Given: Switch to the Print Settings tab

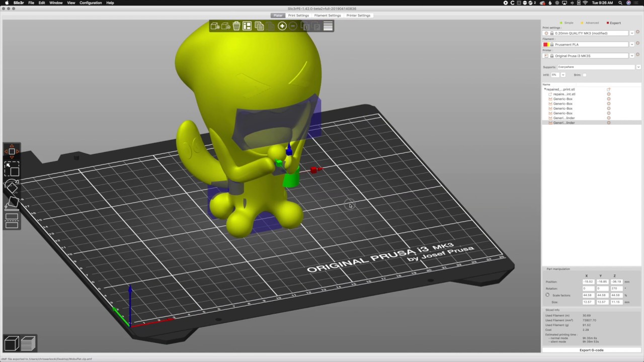Looking at the screenshot, I should click(x=298, y=15).
